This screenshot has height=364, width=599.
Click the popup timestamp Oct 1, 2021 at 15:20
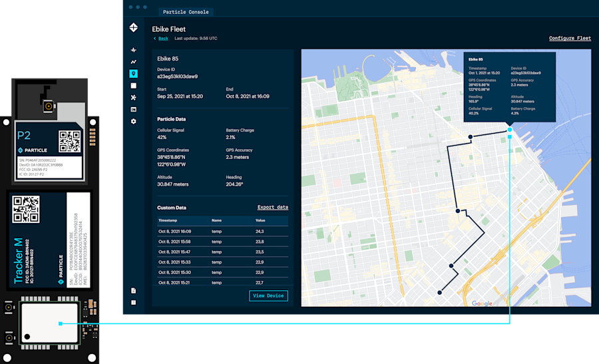click(x=484, y=73)
